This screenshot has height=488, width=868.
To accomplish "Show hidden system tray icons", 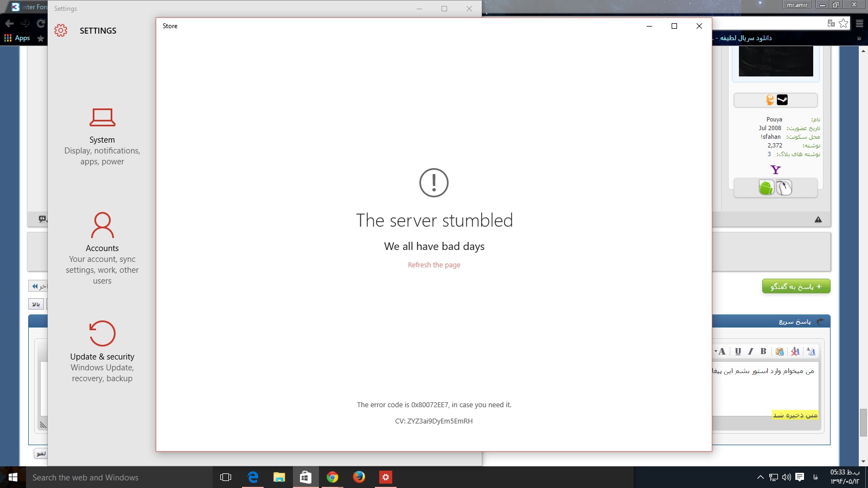I will (760, 477).
